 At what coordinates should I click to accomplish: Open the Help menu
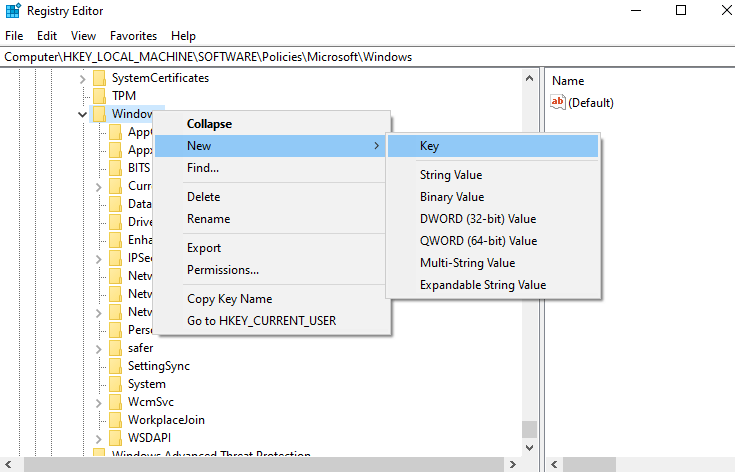pos(183,36)
